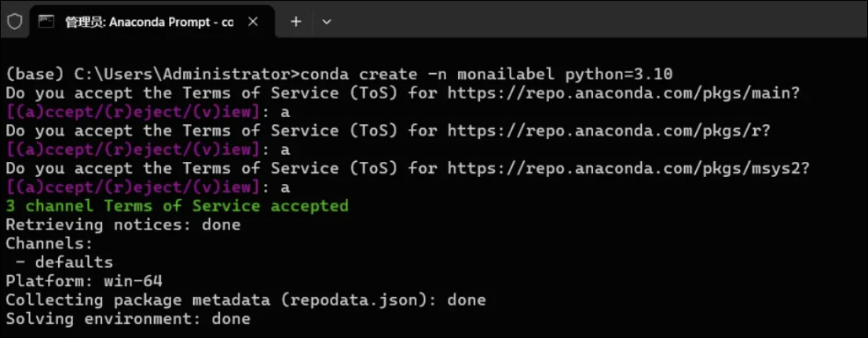Click the Collecting package metadata line

pos(245,299)
